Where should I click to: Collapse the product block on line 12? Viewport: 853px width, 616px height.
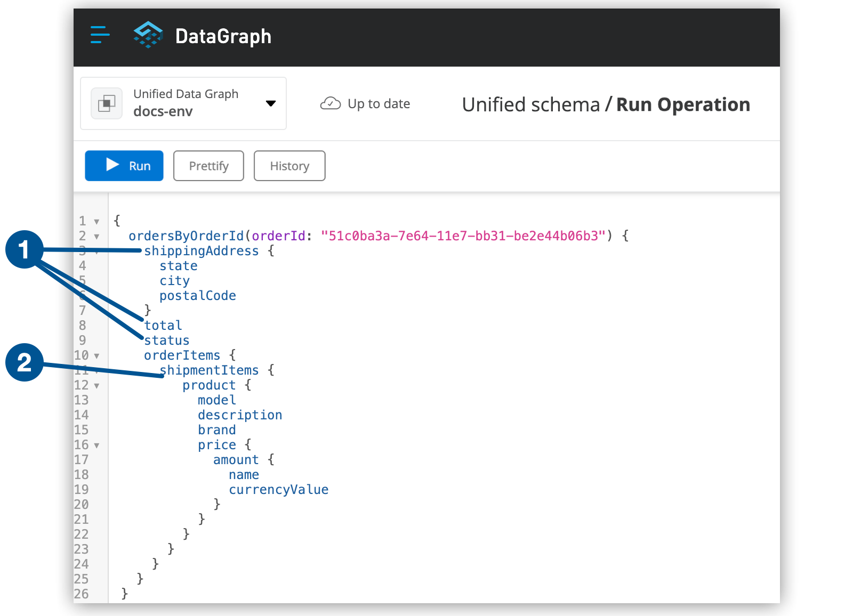click(96, 385)
